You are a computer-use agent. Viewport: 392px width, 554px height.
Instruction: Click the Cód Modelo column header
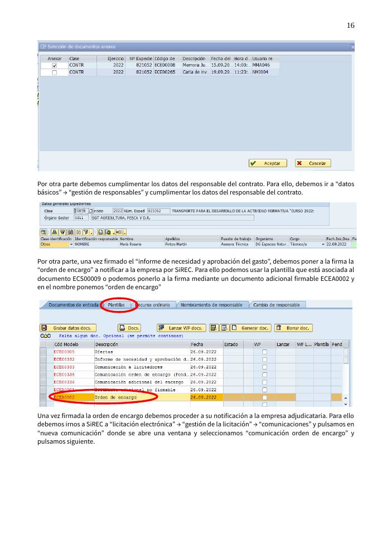point(74,344)
